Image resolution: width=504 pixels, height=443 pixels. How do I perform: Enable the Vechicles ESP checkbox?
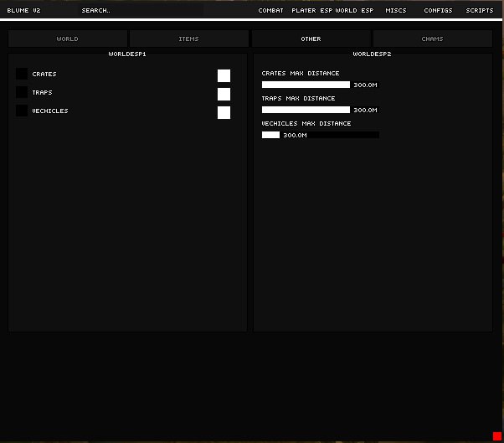(22, 111)
